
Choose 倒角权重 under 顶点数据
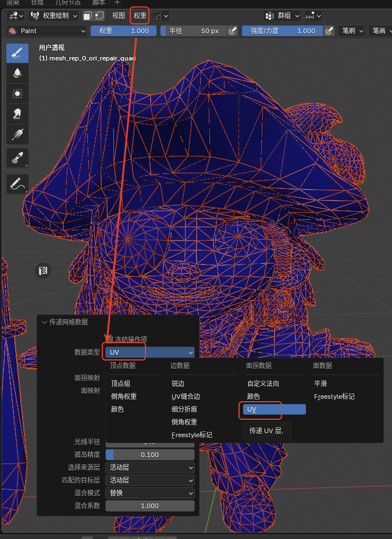pos(124,397)
